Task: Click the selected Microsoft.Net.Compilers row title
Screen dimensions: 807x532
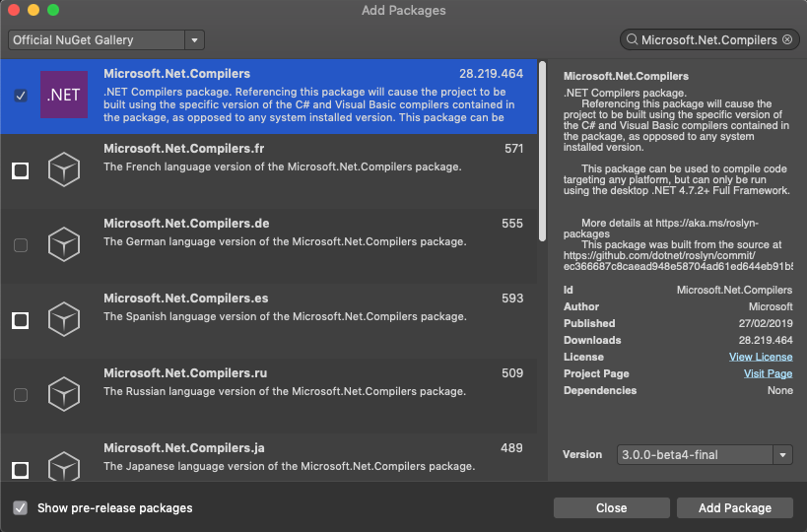Action: pos(176,74)
